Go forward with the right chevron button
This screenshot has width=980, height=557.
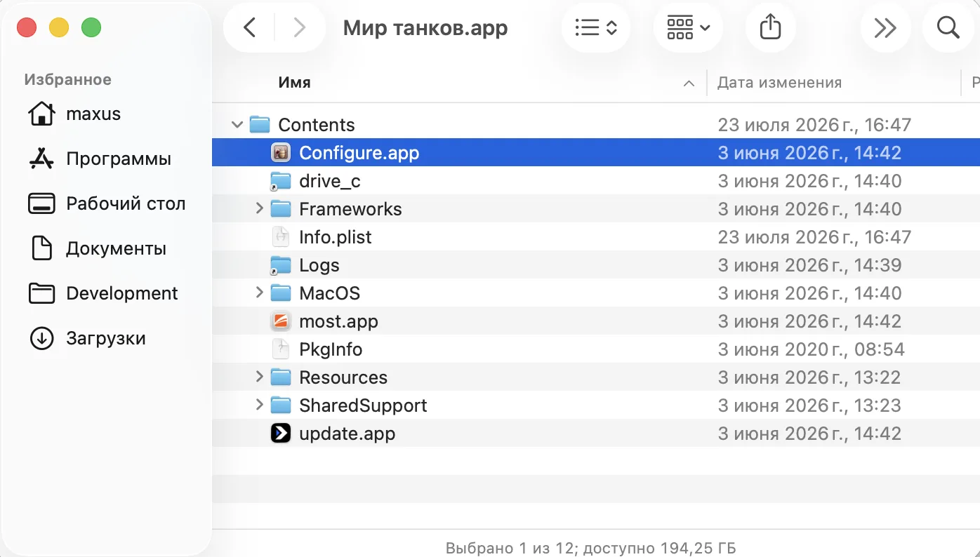pyautogui.click(x=300, y=28)
